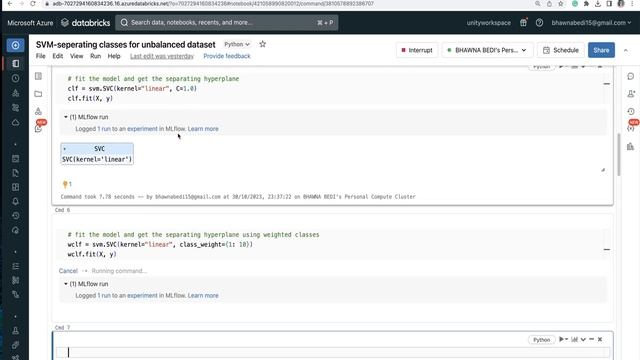Viewport: 640px width, 360px height.
Task: Click the databricks logo in the header
Action: (x=85, y=23)
